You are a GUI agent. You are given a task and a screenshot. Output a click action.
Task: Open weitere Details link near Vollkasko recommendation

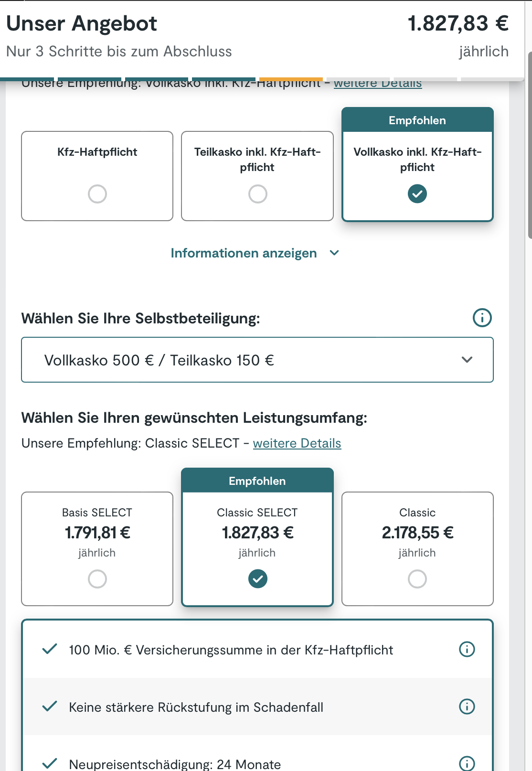[377, 84]
